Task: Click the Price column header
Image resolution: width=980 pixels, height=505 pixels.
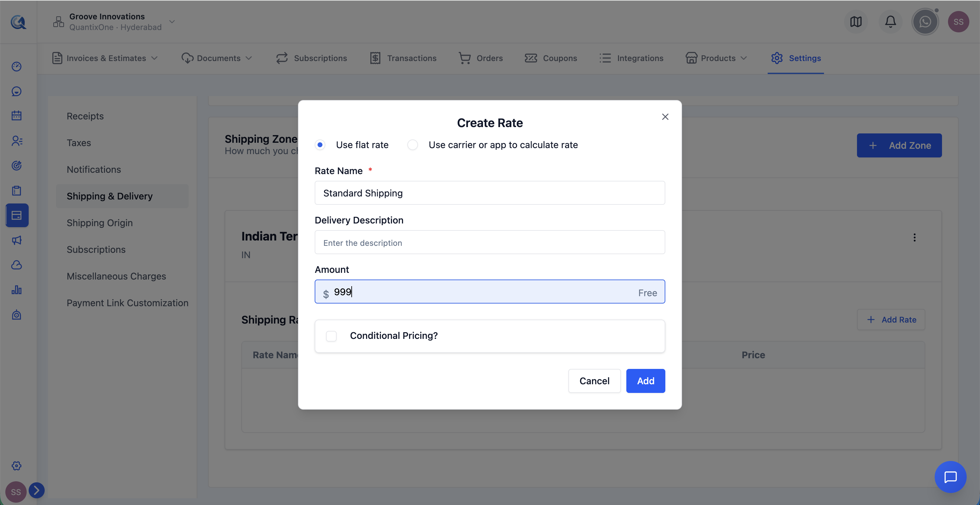Action: tap(753, 355)
